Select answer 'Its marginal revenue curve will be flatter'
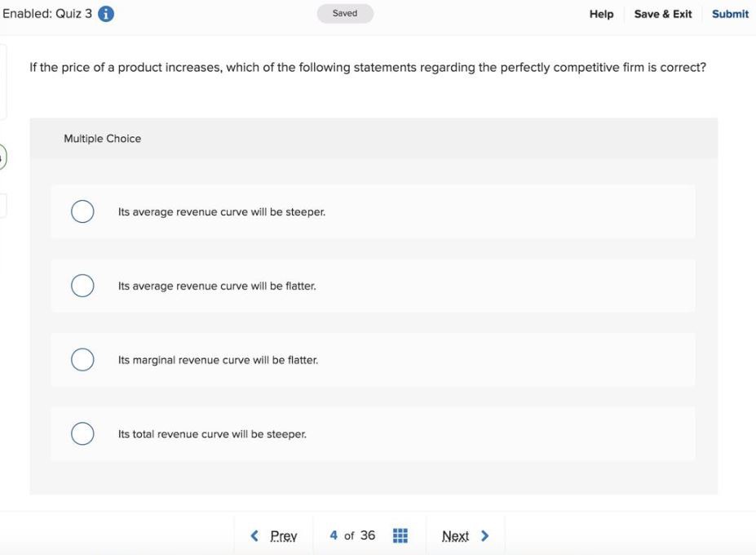Viewport: 756px width, 555px height. (82, 359)
